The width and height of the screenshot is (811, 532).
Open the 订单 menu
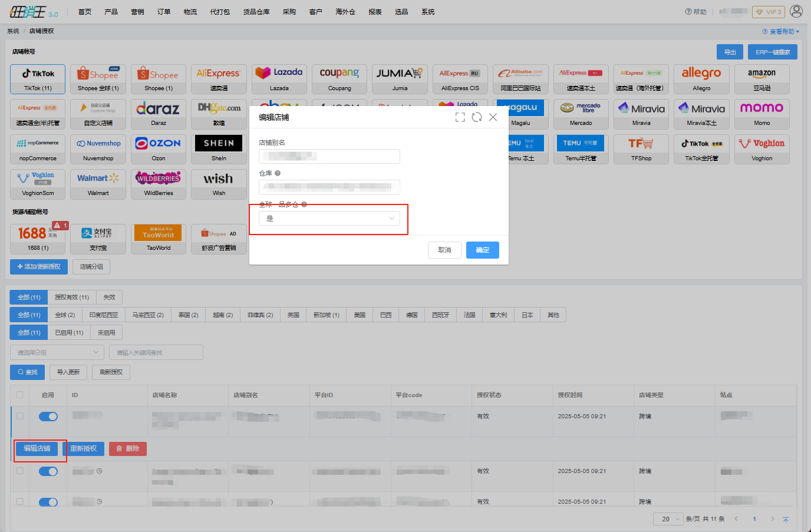point(164,12)
